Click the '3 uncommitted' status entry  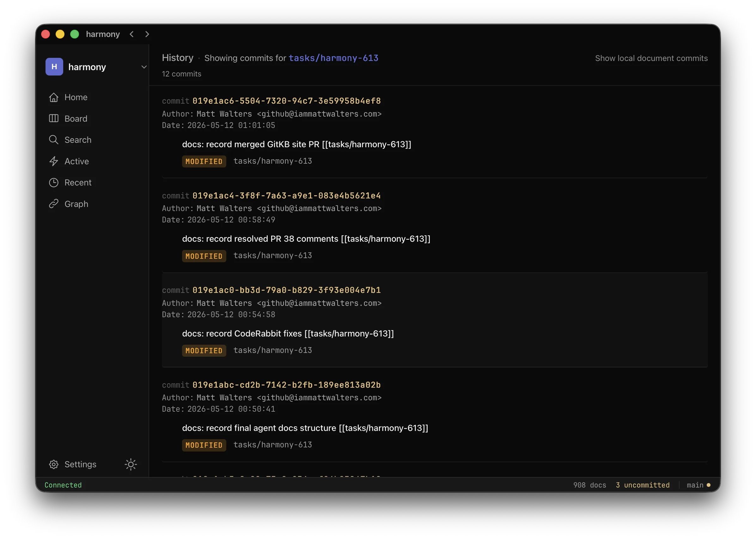tap(643, 485)
